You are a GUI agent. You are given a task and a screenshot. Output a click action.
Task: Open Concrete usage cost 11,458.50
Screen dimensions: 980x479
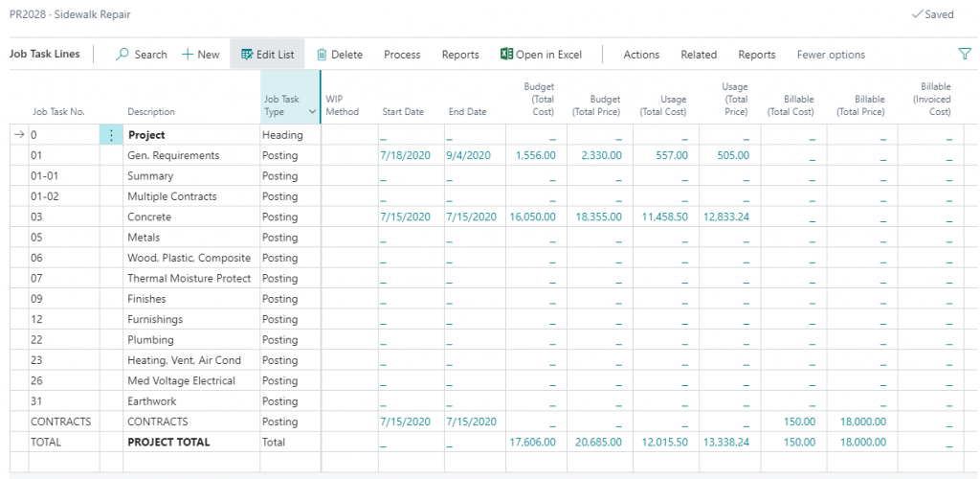tap(665, 217)
